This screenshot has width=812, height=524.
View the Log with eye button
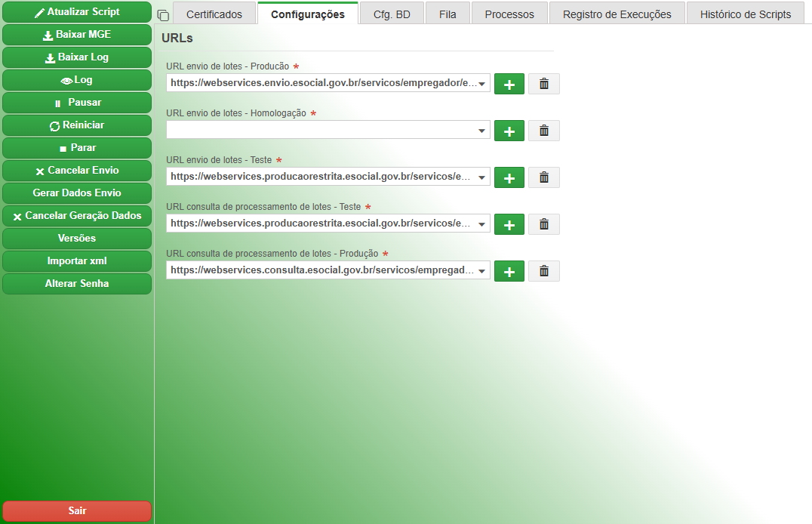tap(77, 80)
